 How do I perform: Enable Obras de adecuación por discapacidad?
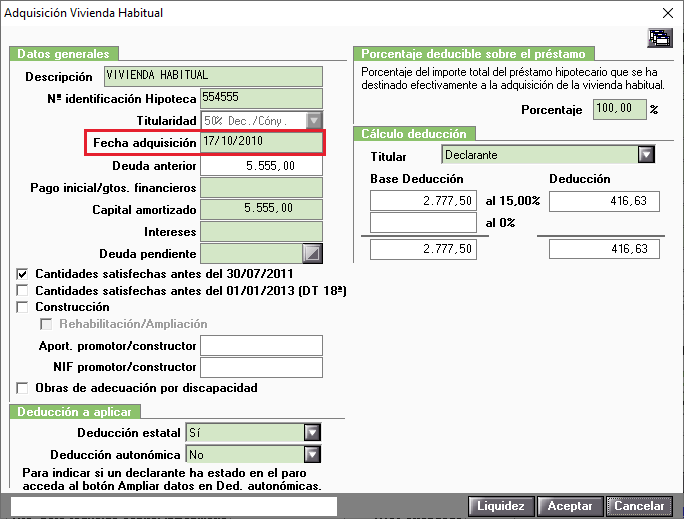coord(23,387)
